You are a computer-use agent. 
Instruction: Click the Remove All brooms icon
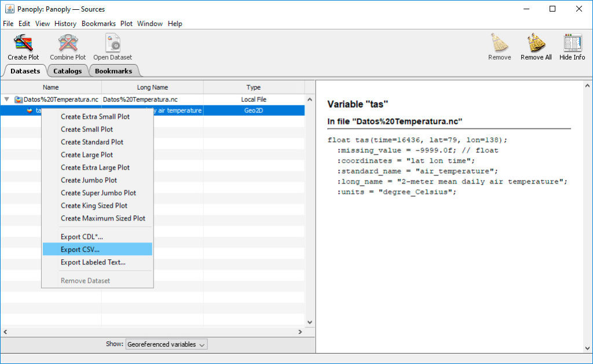536,42
